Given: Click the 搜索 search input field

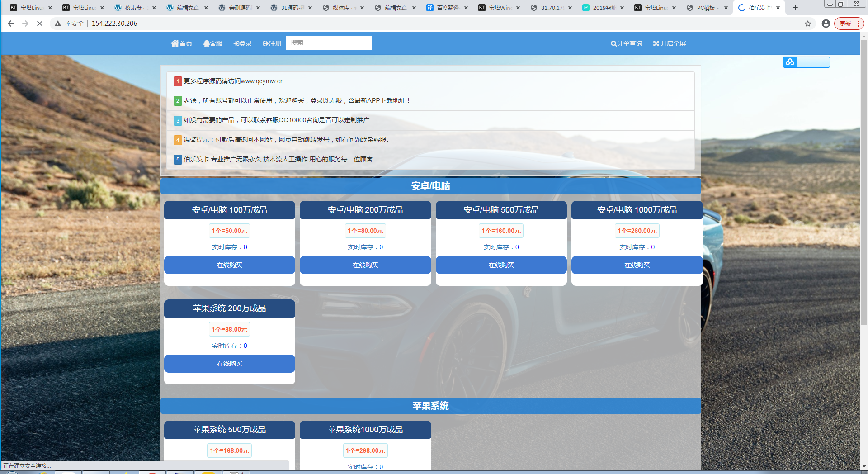Looking at the screenshot, I should [329, 43].
